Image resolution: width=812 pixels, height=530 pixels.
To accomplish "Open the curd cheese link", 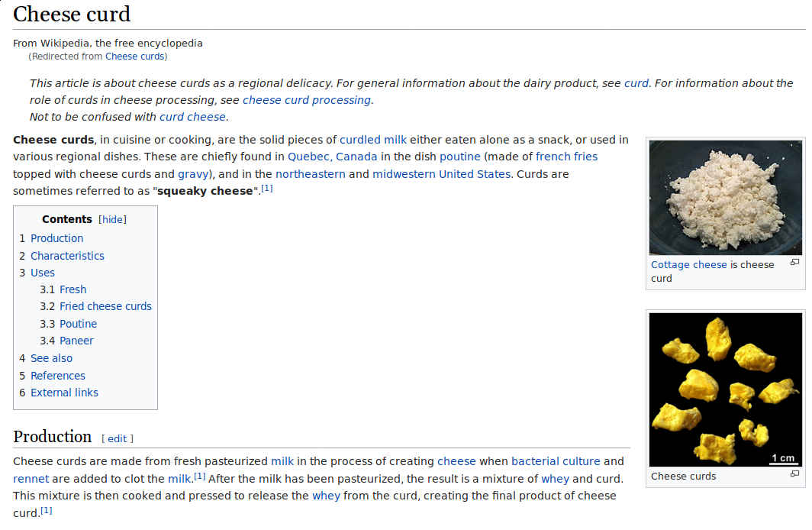I will (x=192, y=117).
